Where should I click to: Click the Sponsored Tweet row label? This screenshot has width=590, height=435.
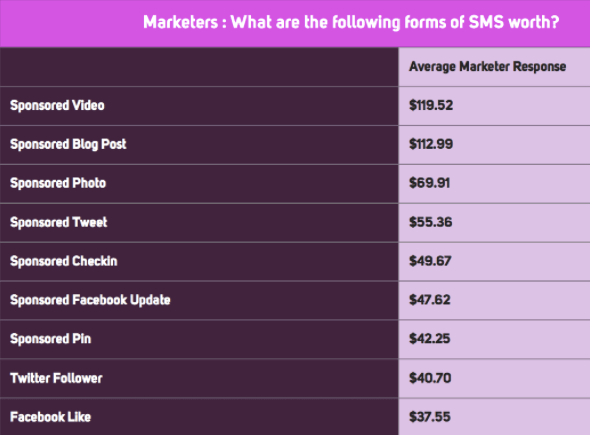pyautogui.click(x=59, y=222)
